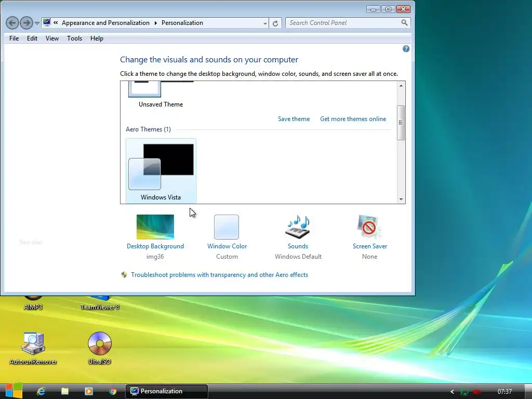Screen dimensions: 532x399
Task: Click Get more themes online
Action: click(353, 119)
